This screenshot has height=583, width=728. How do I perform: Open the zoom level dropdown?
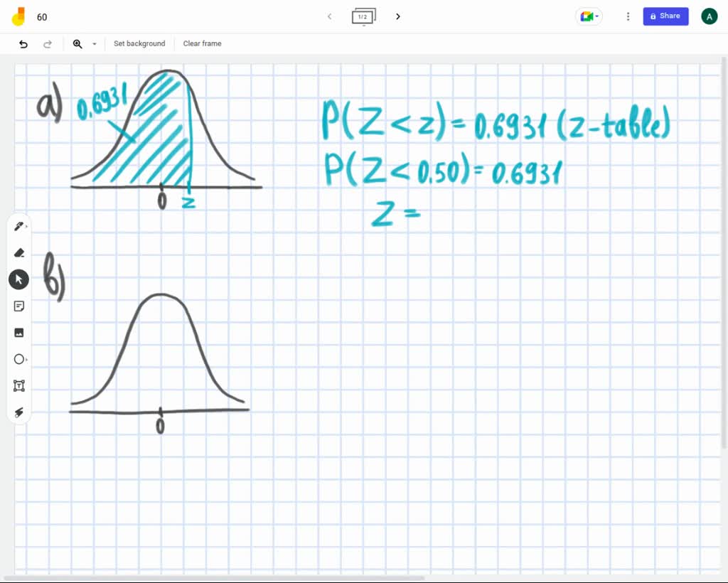click(95, 44)
